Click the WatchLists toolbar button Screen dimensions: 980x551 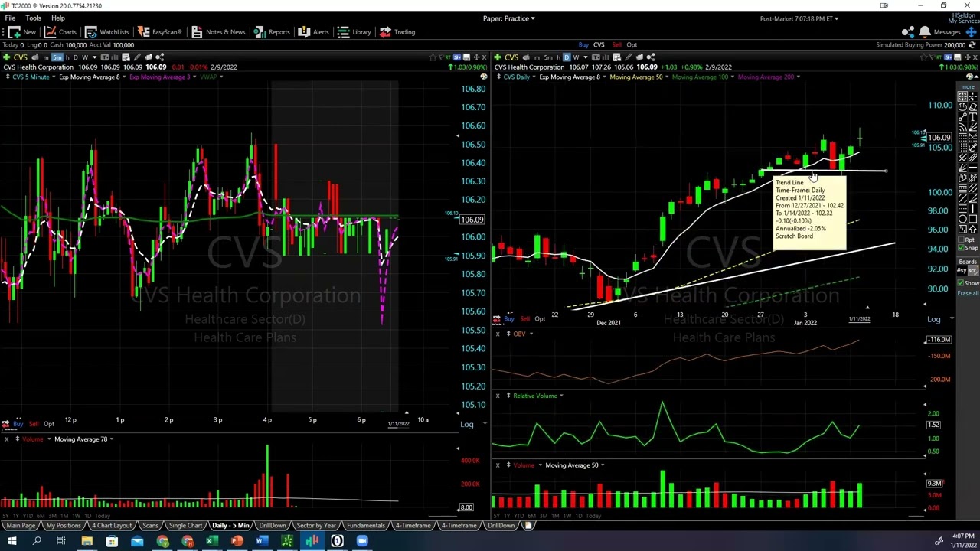coord(106,31)
